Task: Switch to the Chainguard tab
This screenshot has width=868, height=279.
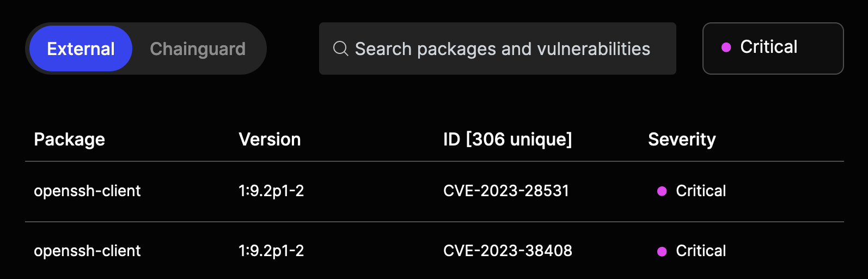Action: tap(198, 48)
